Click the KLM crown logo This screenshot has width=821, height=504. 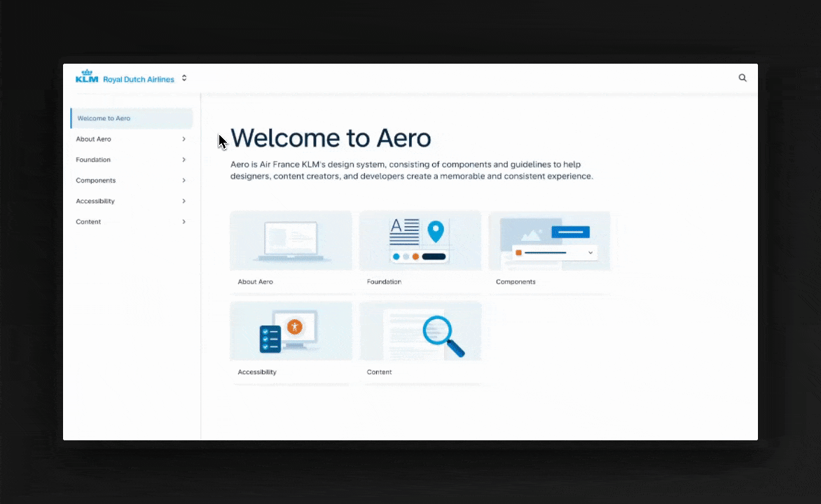point(87,76)
